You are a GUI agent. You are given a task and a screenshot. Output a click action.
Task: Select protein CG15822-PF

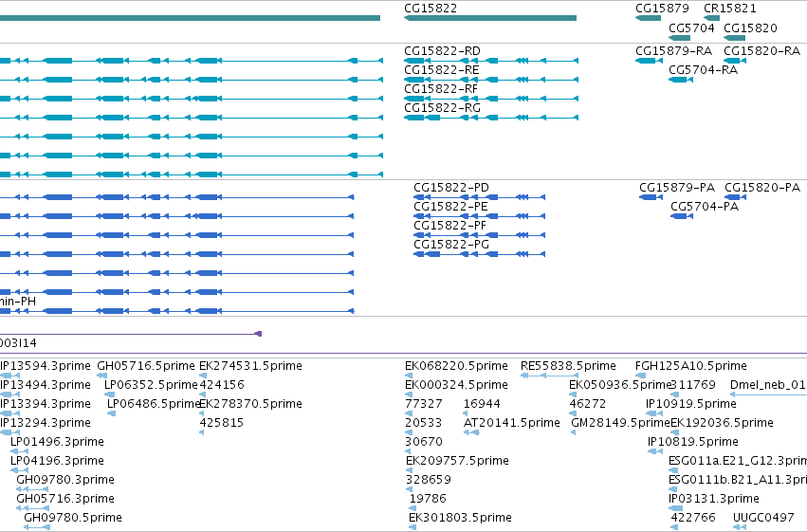449,226
